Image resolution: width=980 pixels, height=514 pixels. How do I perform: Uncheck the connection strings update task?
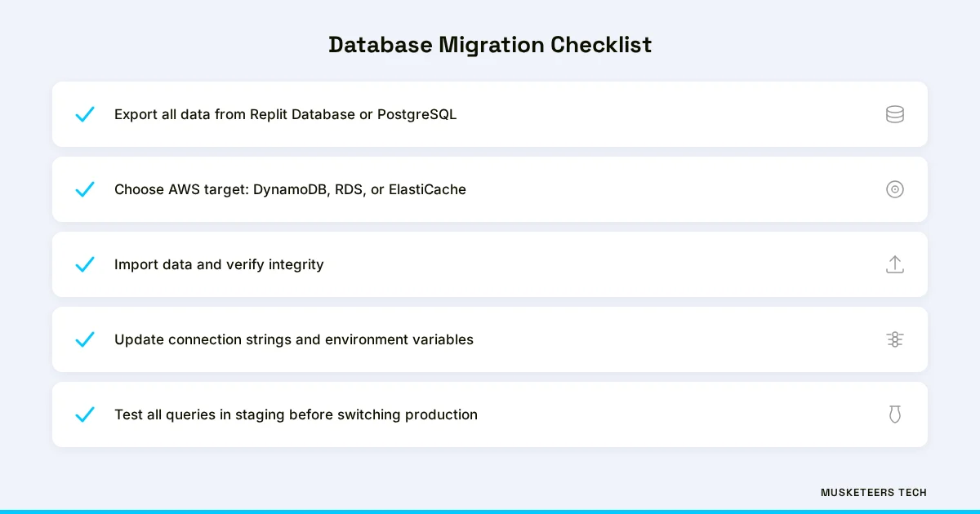pos(85,339)
